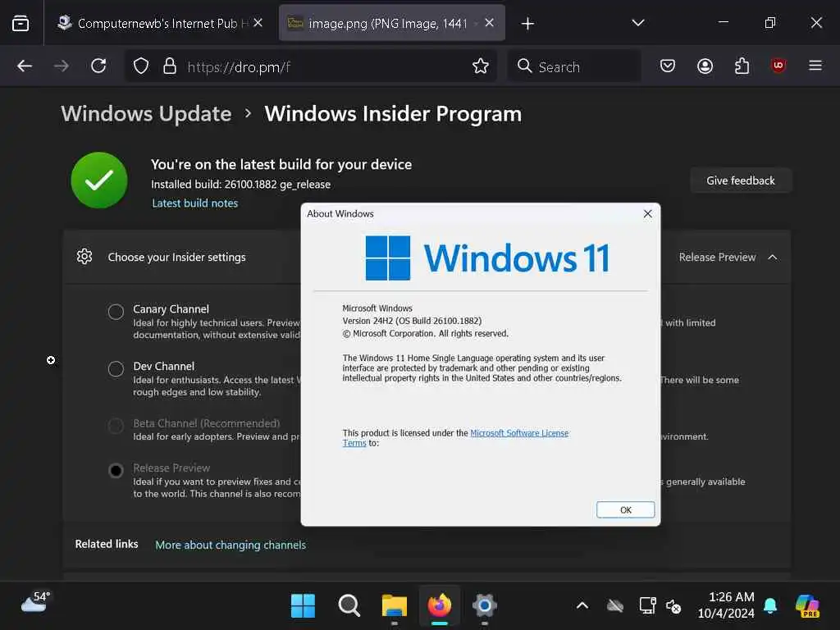The width and height of the screenshot is (840, 630).
Task: Go to Windows Update breadcrumb
Action: pyautogui.click(x=146, y=113)
